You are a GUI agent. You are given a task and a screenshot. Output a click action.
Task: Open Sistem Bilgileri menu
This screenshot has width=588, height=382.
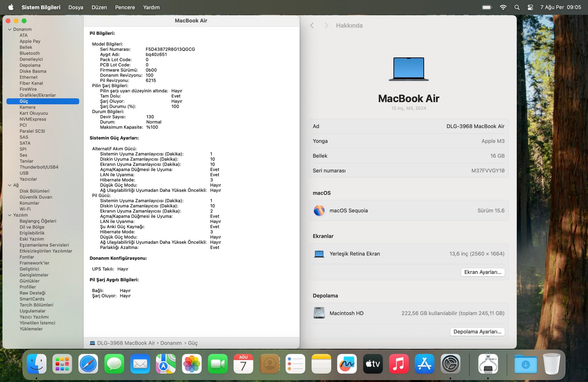pyautogui.click(x=41, y=7)
